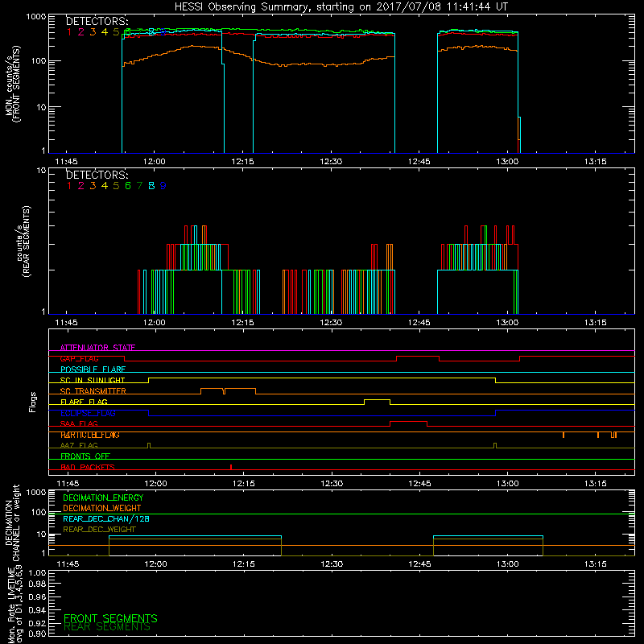644x644 pixels.
Task: Pick olive detector 5 in rear segments legend
Action: click(116, 186)
